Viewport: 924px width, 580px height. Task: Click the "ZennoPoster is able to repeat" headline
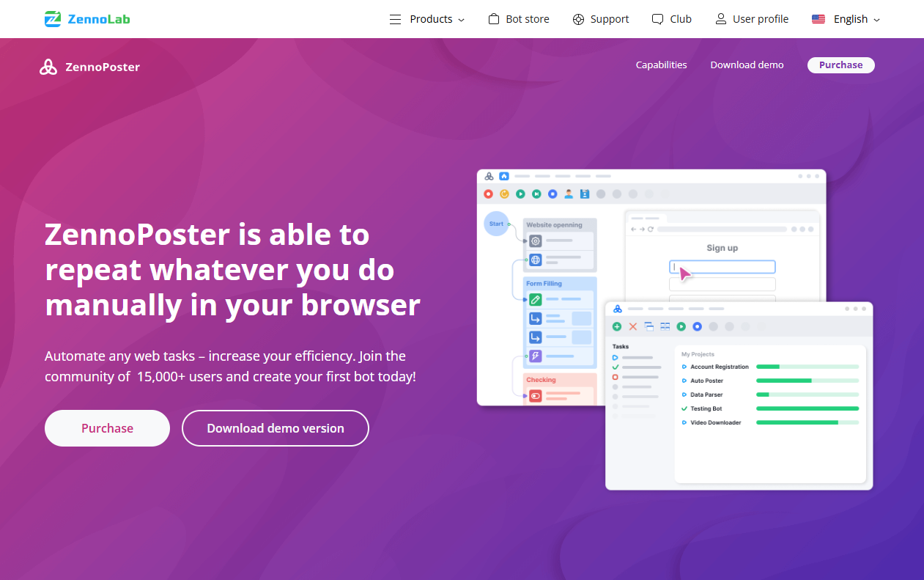232,270
